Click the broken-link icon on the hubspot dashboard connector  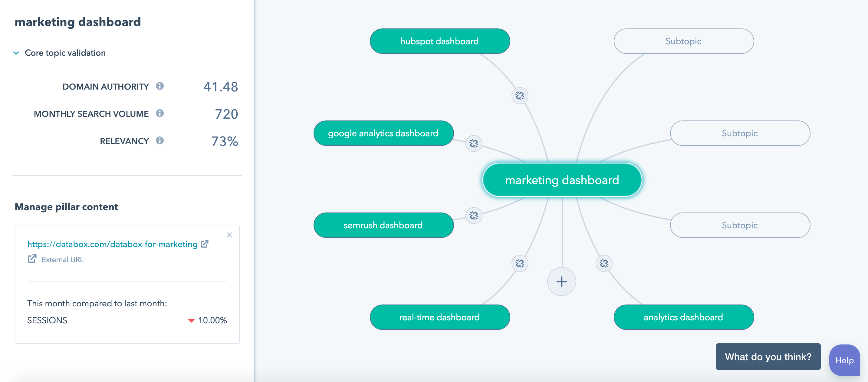pos(520,96)
